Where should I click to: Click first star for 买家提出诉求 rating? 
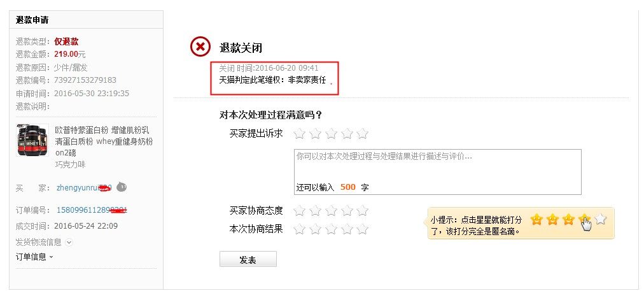(x=299, y=134)
